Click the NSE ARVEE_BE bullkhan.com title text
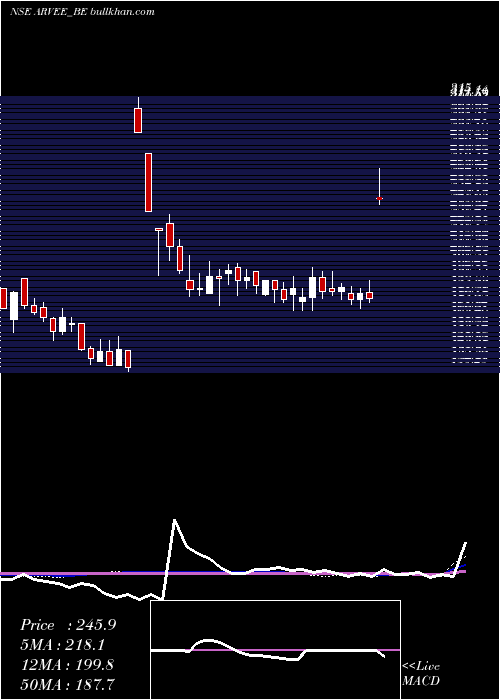Viewport: 500px width, 700px height. (82, 12)
